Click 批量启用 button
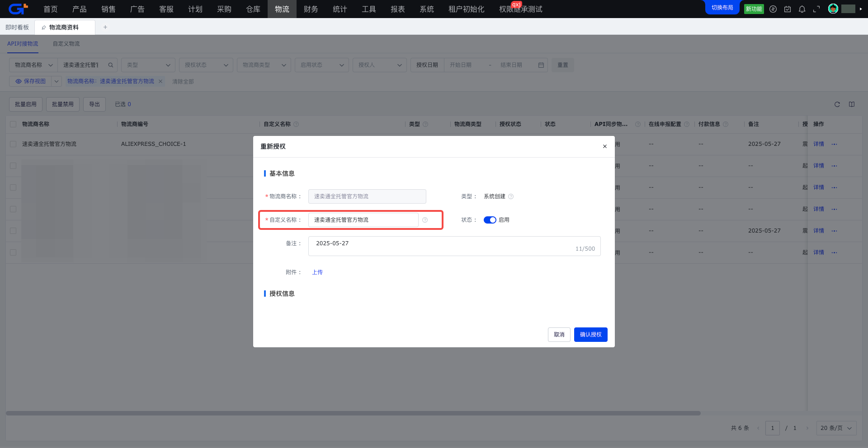This screenshot has width=868, height=448. (26, 104)
